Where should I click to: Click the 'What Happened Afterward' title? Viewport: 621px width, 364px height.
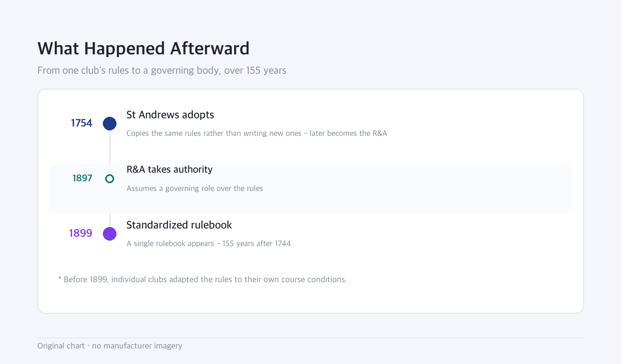coord(143,49)
